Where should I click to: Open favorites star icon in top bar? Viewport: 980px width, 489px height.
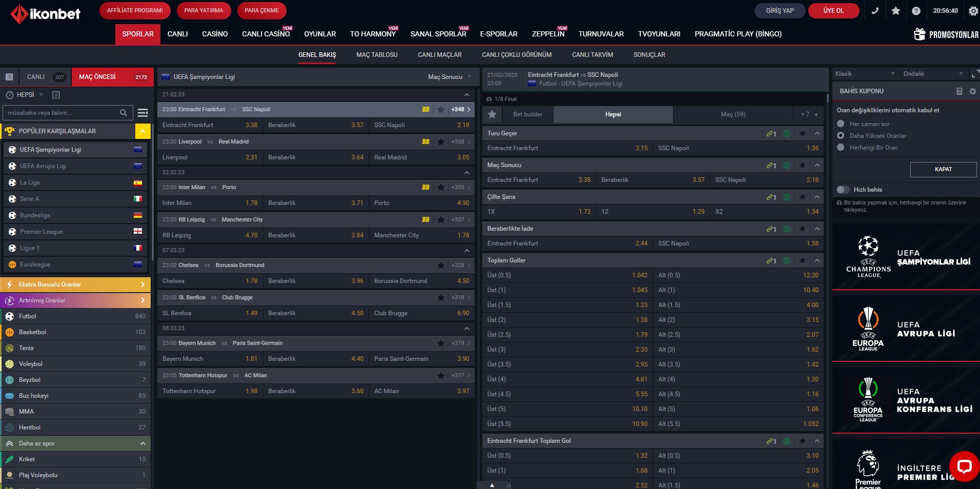click(895, 11)
